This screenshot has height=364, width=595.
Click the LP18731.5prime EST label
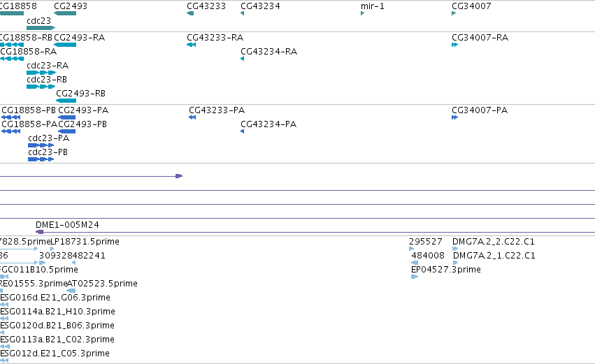(x=85, y=241)
